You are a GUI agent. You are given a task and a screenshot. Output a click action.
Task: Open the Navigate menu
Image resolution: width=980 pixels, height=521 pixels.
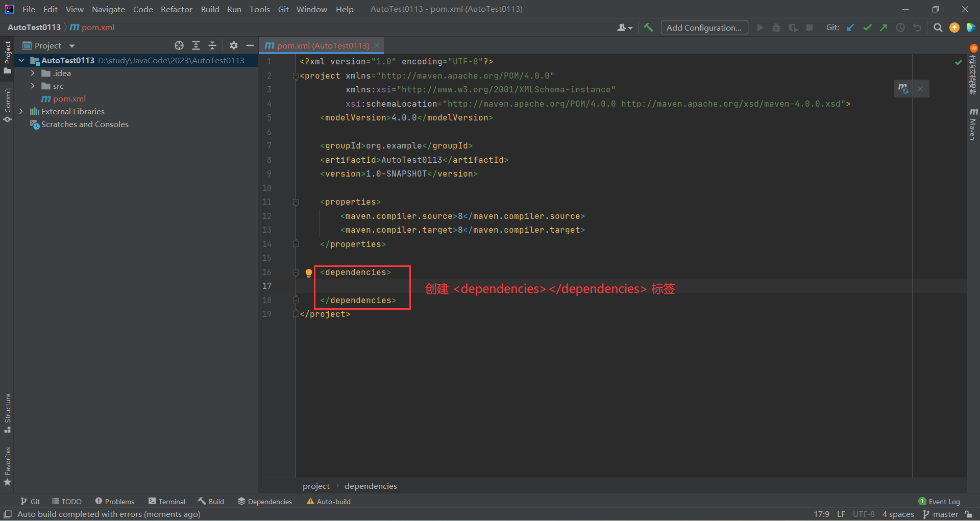point(108,9)
